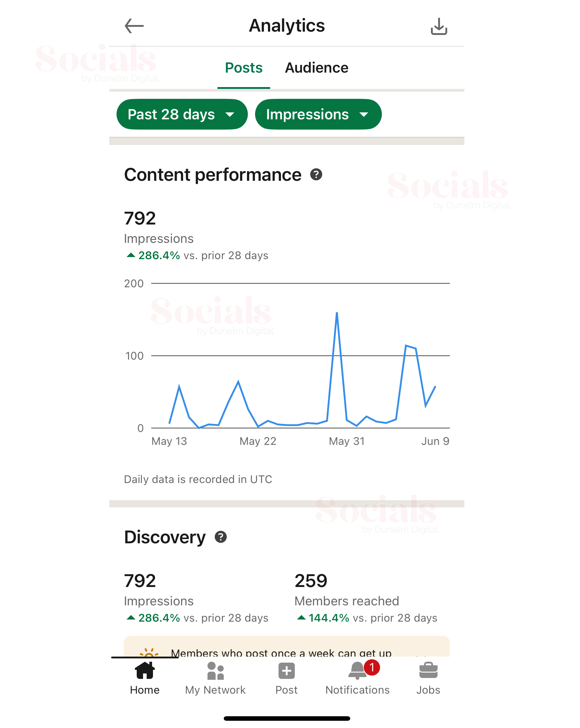
Task: Tap the May 31 peak on chart
Action: click(337, 313)
